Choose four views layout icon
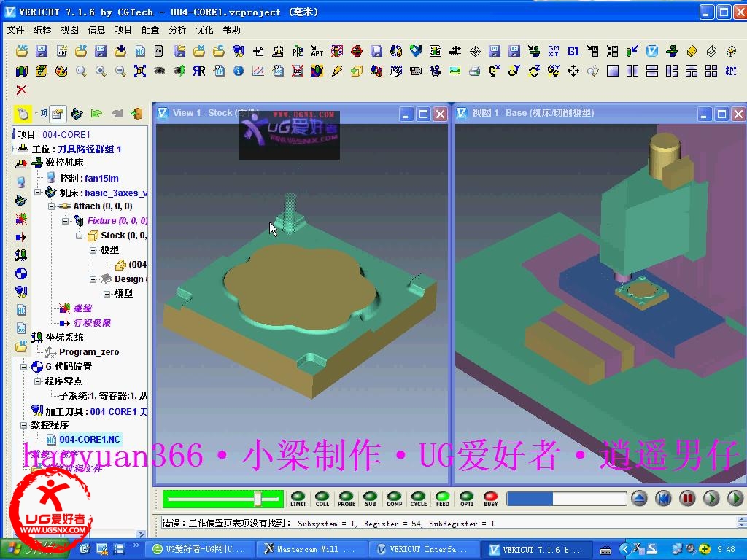Screen dimensions: 747x560 coord(711,71)
